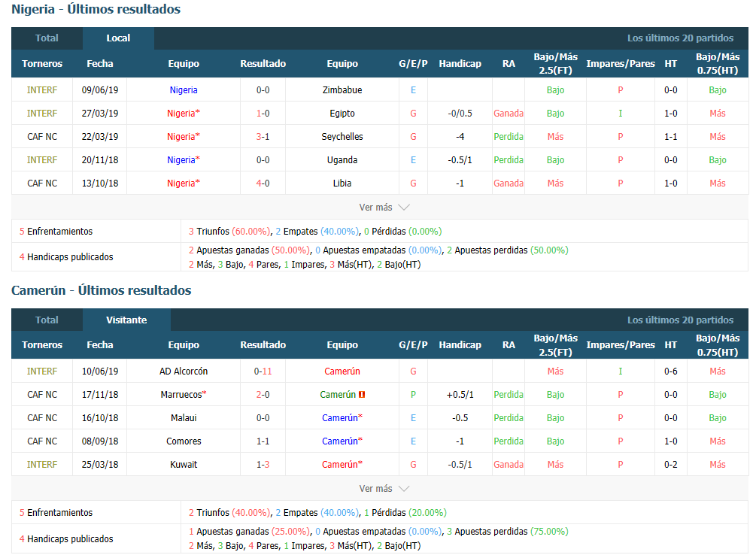Click Camerún's Fecha column header
This screenshot has width=756, height=558.
coord(100,345)
